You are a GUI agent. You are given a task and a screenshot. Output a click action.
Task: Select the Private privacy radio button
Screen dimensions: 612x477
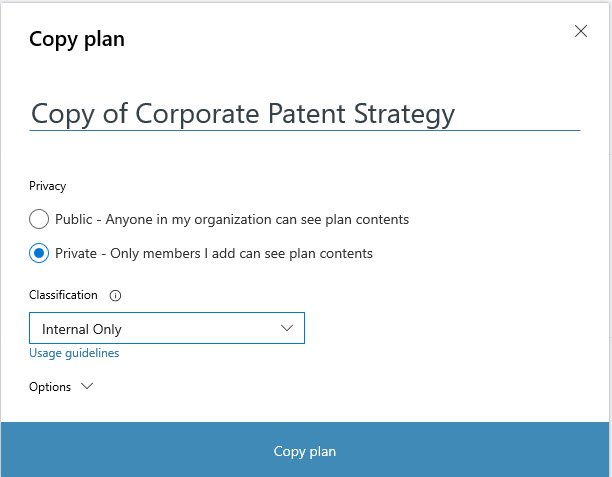[x=39, y=253]
